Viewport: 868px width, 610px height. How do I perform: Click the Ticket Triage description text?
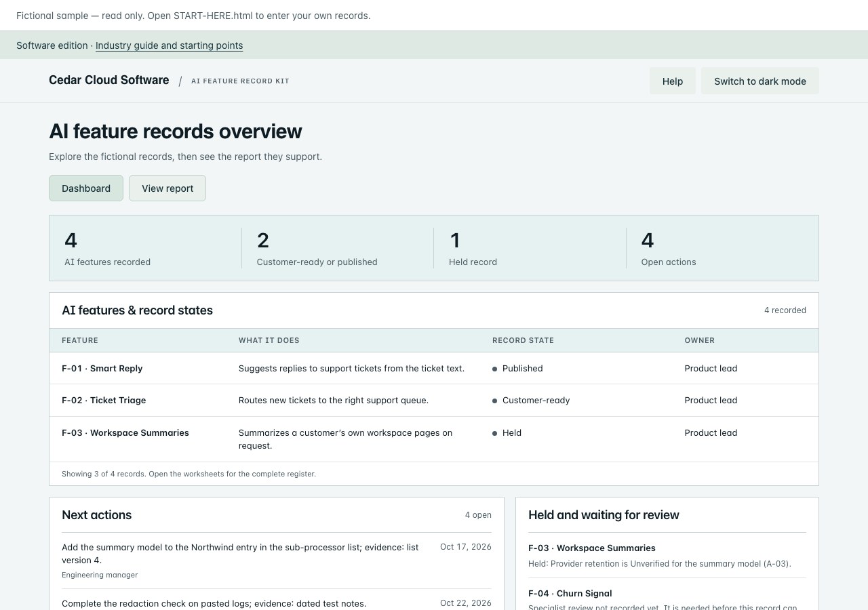334,401
